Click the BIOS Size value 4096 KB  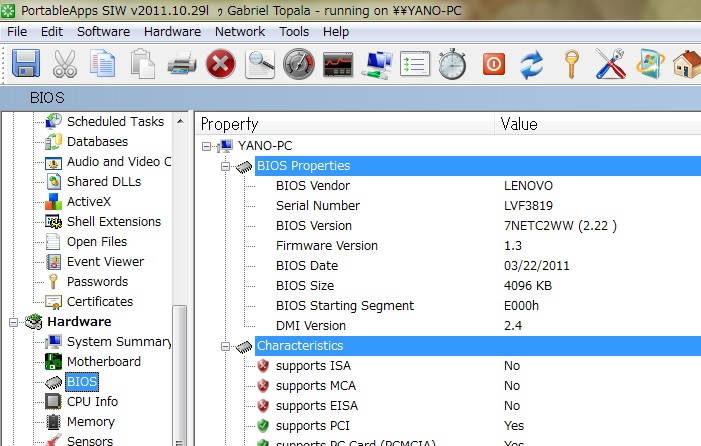[528, 286]
